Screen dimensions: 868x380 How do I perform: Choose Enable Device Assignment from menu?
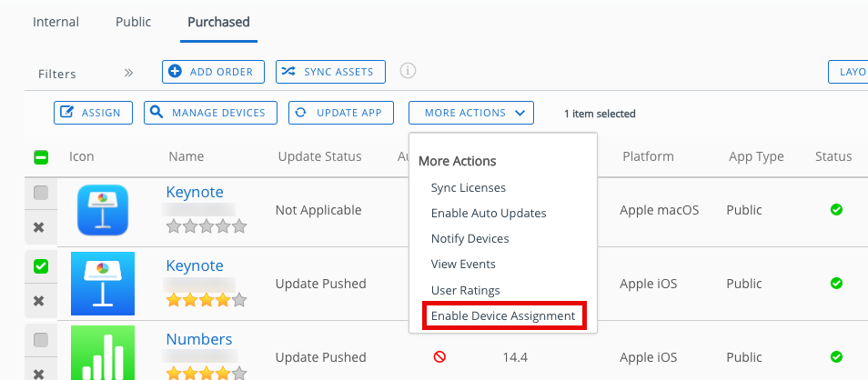pos(503,315)
